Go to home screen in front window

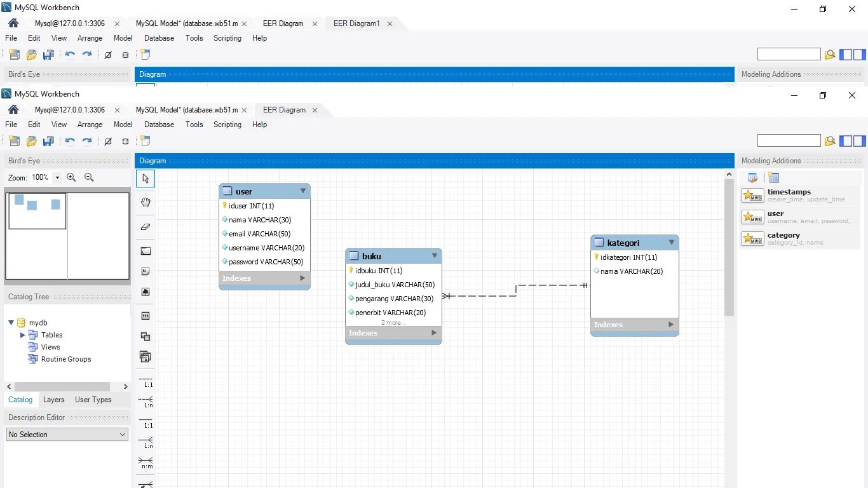(x=13, y=109)
